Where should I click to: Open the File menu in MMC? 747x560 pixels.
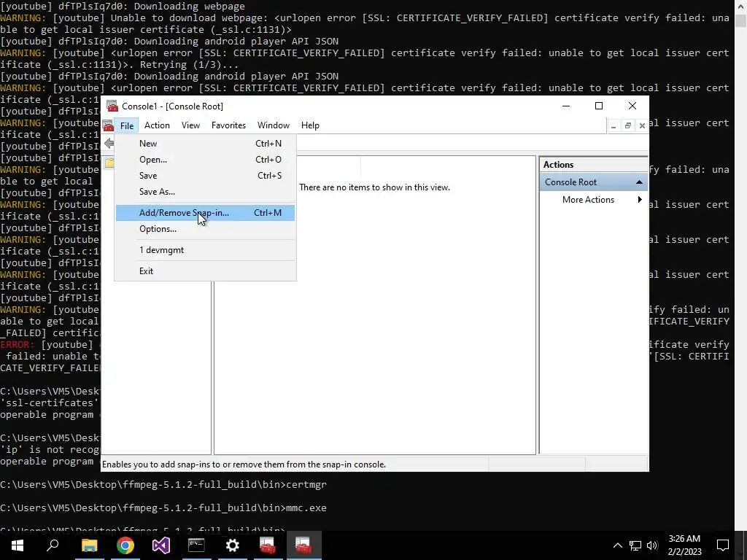coord(127,125)
